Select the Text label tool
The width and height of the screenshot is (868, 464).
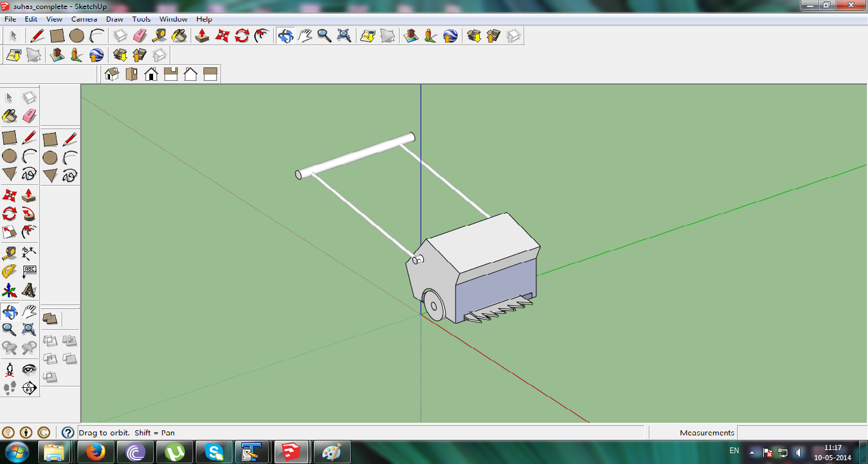29,272
